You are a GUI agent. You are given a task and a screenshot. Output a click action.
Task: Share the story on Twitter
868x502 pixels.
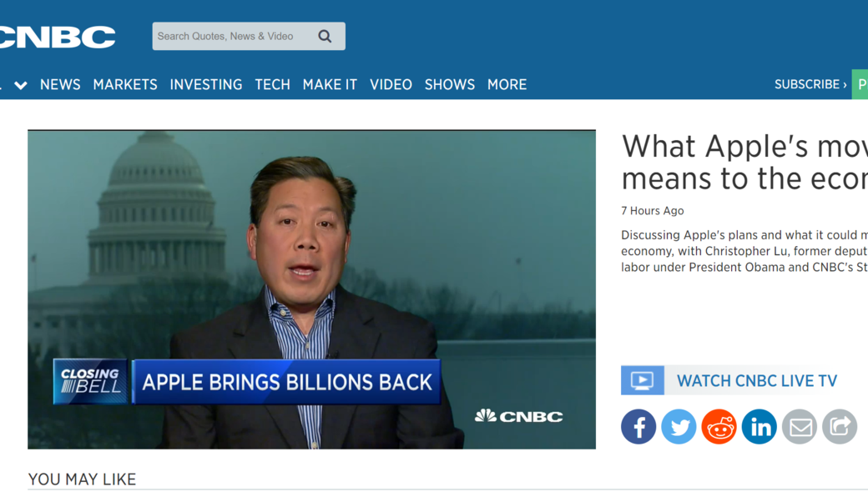click(679, 426)
